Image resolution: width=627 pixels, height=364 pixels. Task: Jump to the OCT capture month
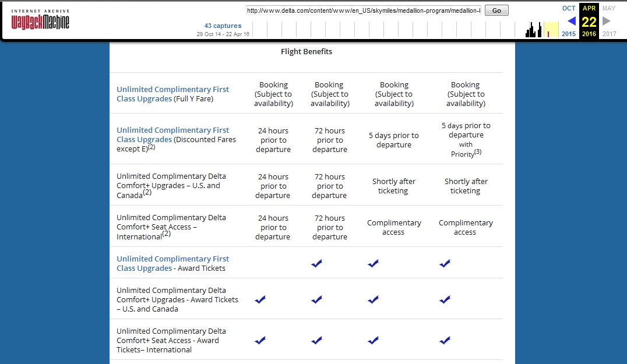click(x=569, y=8)
